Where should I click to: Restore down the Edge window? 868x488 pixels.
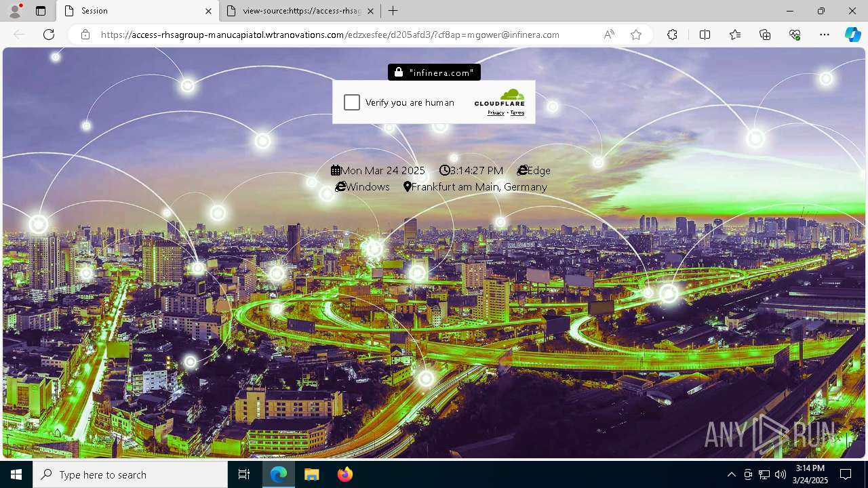click(821, 11)
